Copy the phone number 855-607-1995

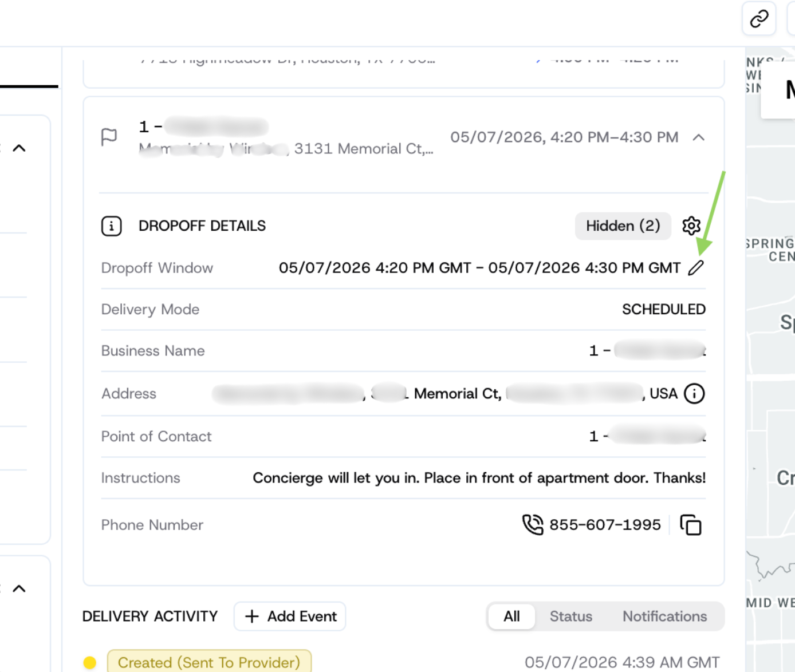[691, 525]
